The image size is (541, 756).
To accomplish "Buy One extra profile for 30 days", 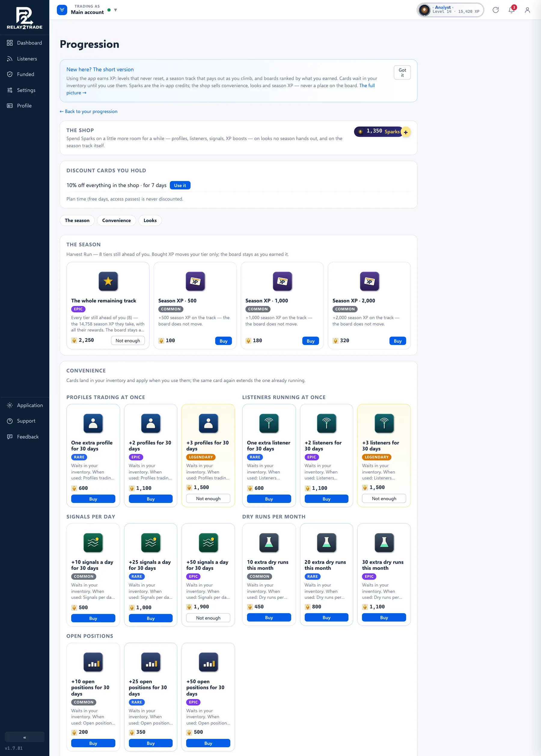I will (x=93, y=499).
